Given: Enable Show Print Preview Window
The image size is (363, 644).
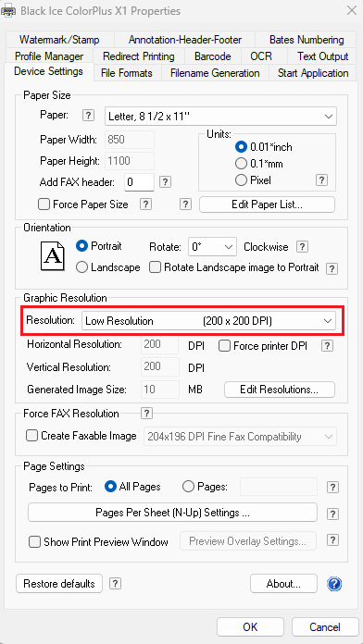Looking at the screenshot, I should 34,541.
